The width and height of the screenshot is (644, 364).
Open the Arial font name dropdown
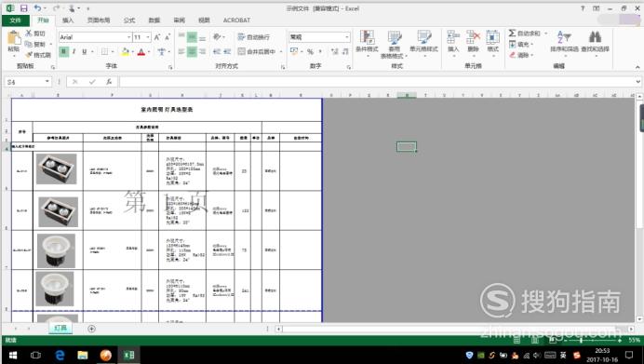[128, 37]
